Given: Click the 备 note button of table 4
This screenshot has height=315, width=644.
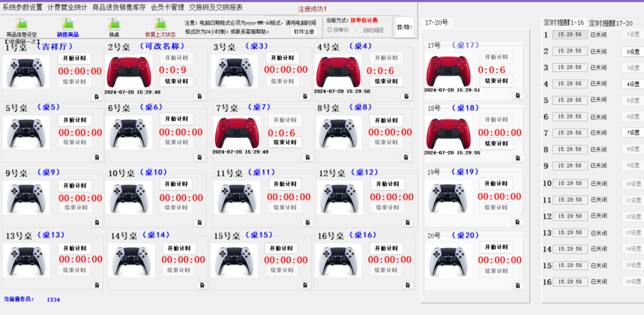Looking at the screenshot, I should coord(406,97).
